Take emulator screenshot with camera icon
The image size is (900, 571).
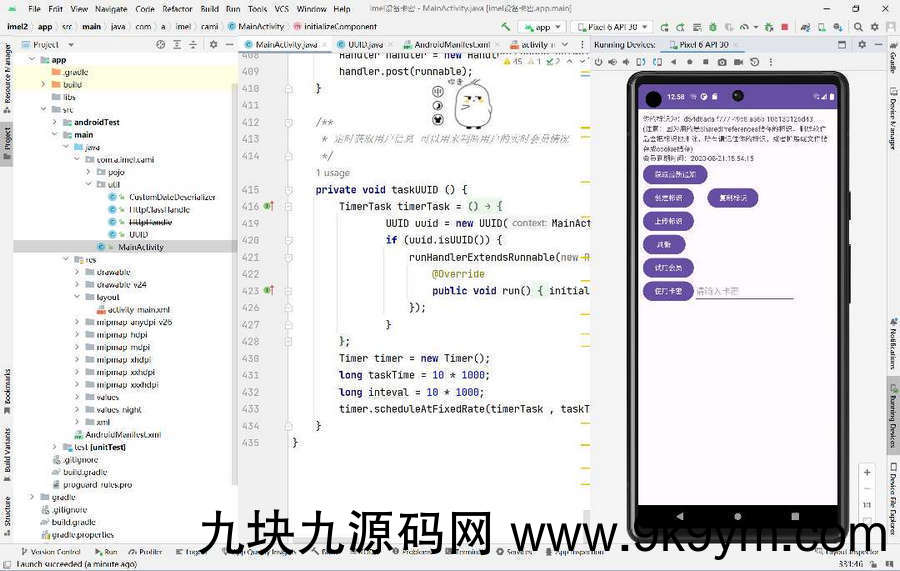click(x=723, y=62)
